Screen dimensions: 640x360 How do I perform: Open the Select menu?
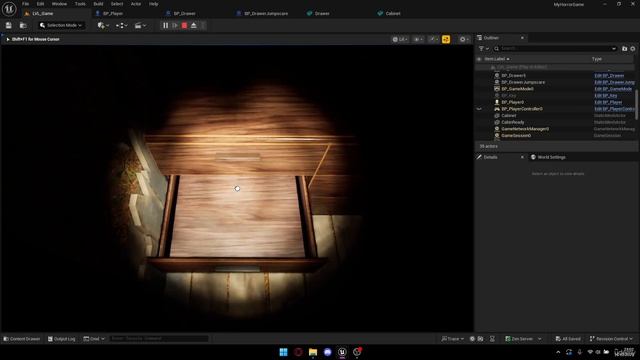point(117,4)
